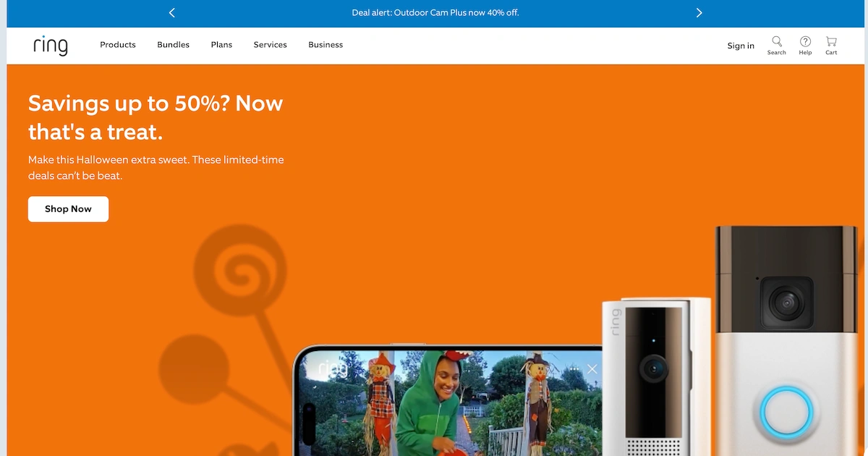Click the bronze Ring doorbell product image

(x=787, y=340)
